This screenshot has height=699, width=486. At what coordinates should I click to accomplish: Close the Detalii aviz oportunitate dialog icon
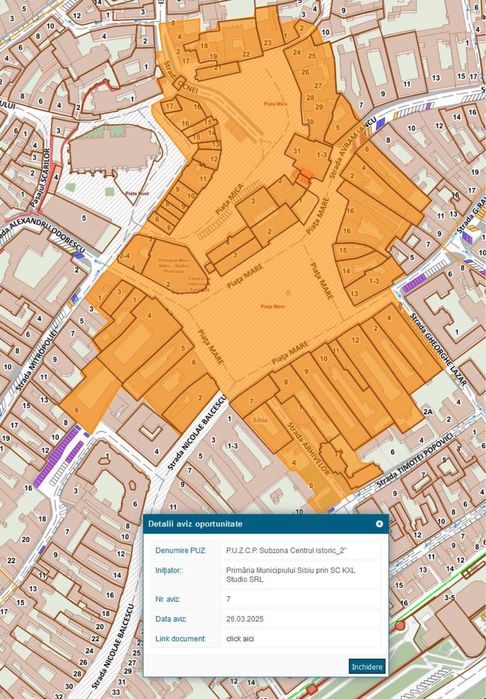tap(379, 524)
